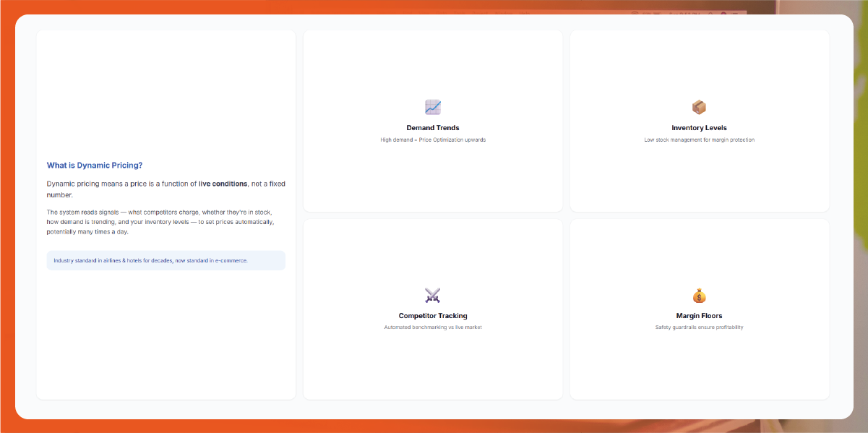Click the Margin Floors money bag icon
This screenshot has width=868, height=433.
(699, 296)
